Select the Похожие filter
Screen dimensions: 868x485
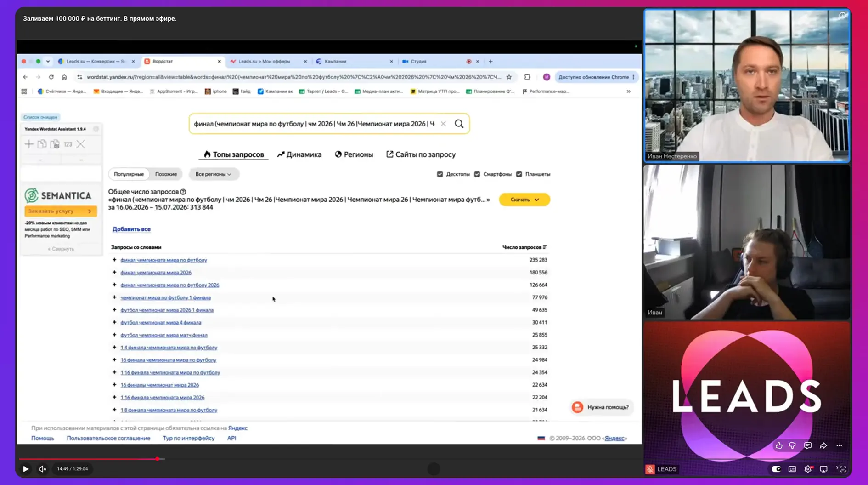[x=166, y=174]
